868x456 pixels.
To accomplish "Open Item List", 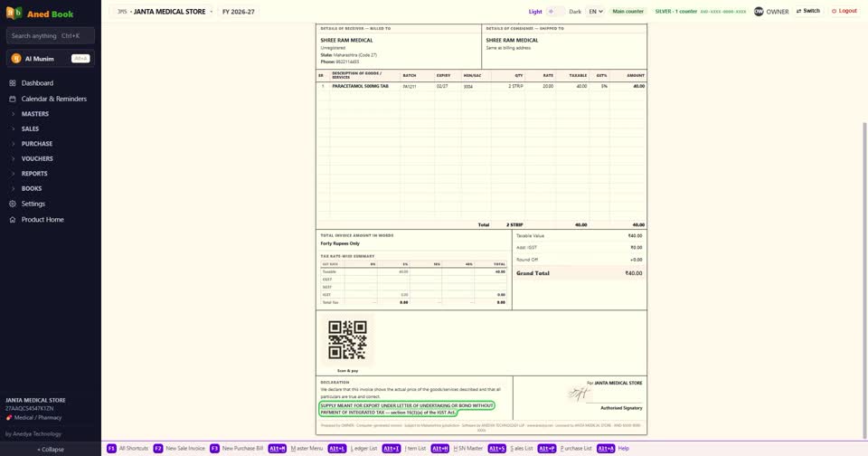I will point(415,448).
